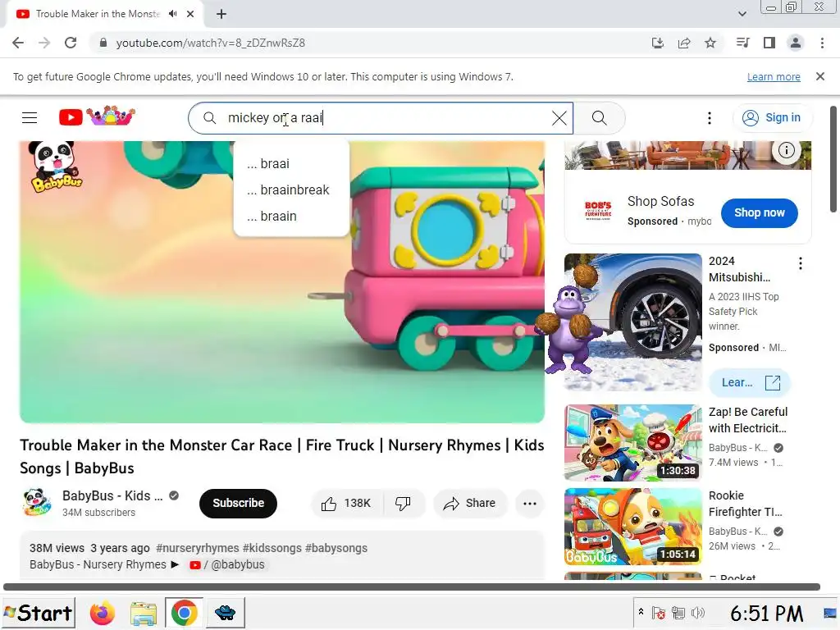Open Zap! Be Careful with Electricity thumbnail
840x630 pixels.
632,442
